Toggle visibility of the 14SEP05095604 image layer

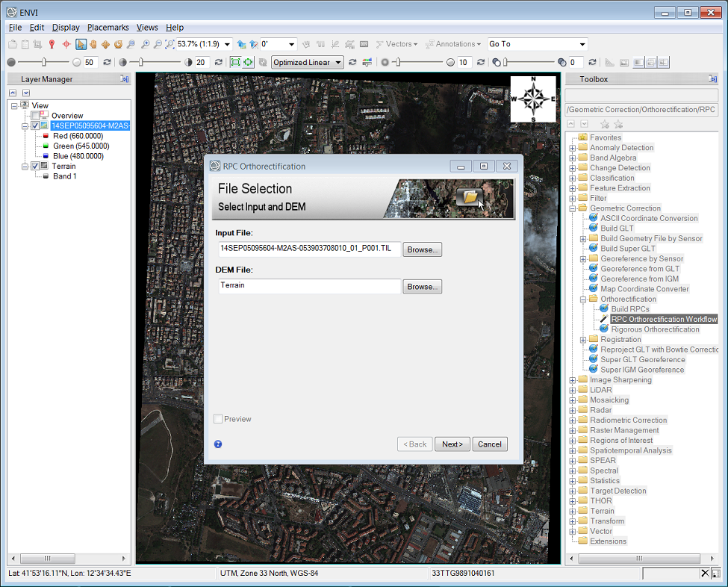pos(35,126)
